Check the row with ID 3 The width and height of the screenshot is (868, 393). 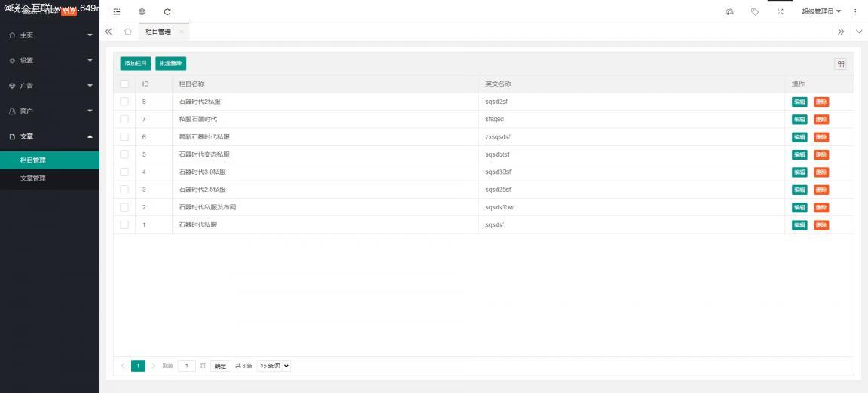(x=124, y=190)
